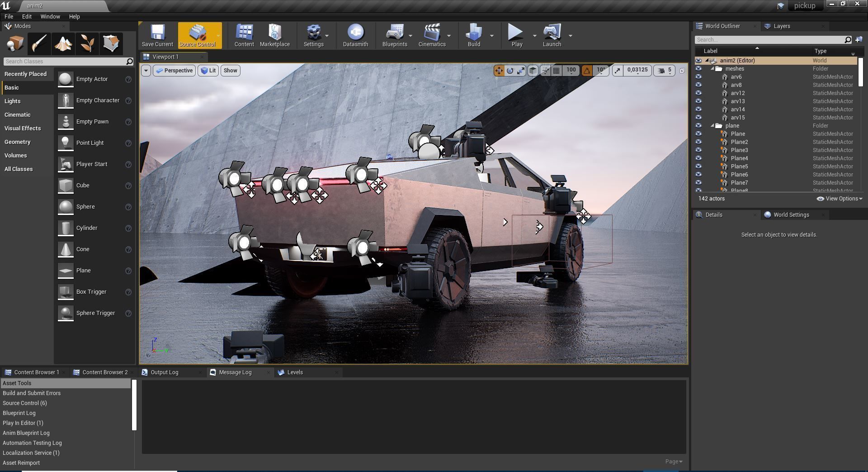This screenshot has height=472, width=868.
Task: Maximize viewport using corner icon
Action: pos(682,71)
